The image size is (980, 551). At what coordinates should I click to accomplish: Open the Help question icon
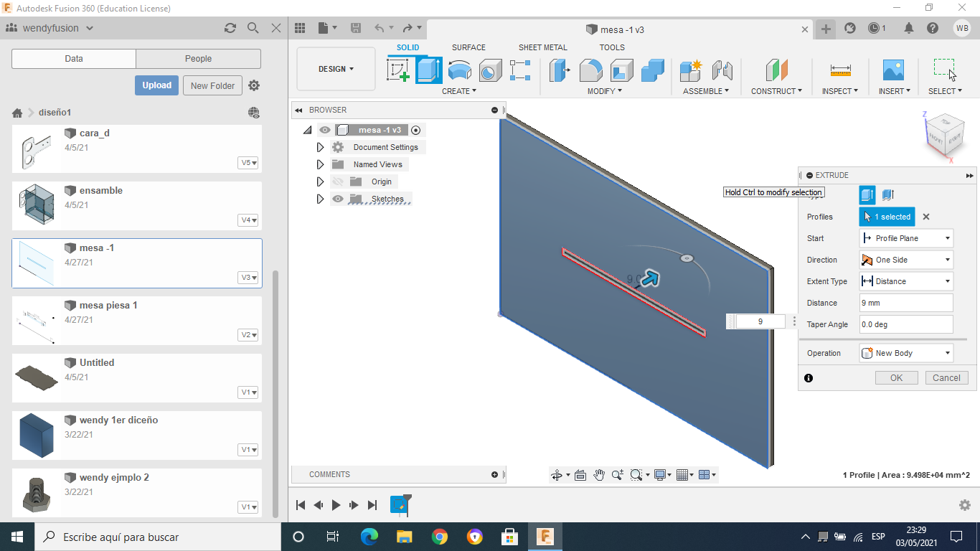point(933,28)
